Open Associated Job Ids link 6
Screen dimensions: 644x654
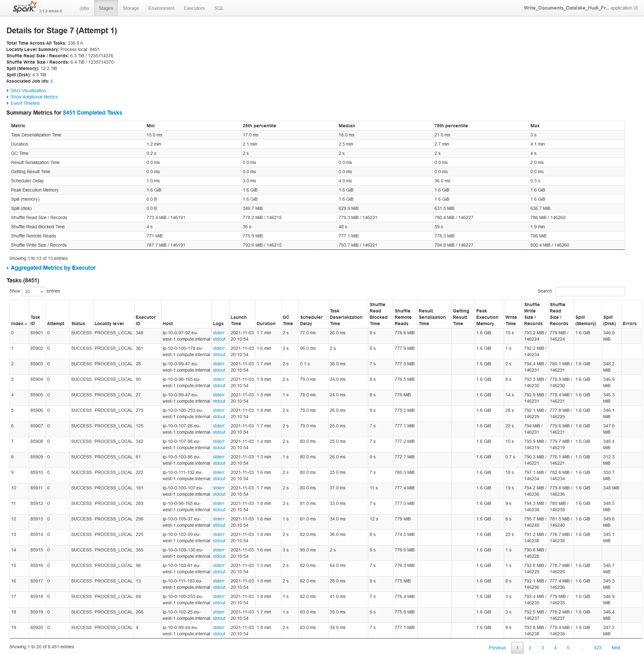52,81
